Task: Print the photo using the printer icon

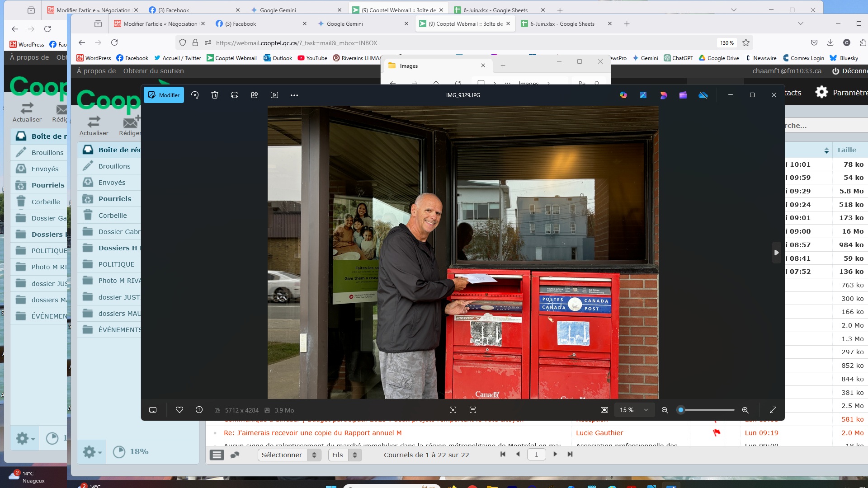Action: coord(234,95)
